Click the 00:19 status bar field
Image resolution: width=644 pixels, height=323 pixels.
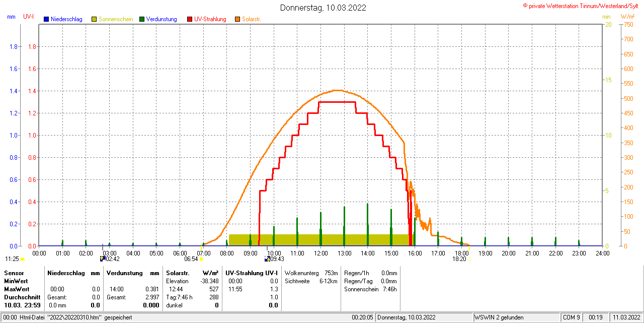596,317
